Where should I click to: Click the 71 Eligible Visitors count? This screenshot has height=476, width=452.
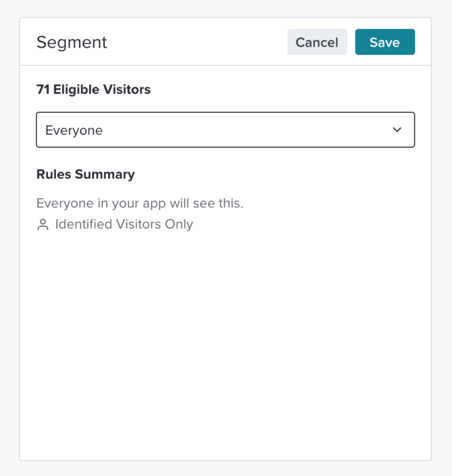(x=94, y=89)
